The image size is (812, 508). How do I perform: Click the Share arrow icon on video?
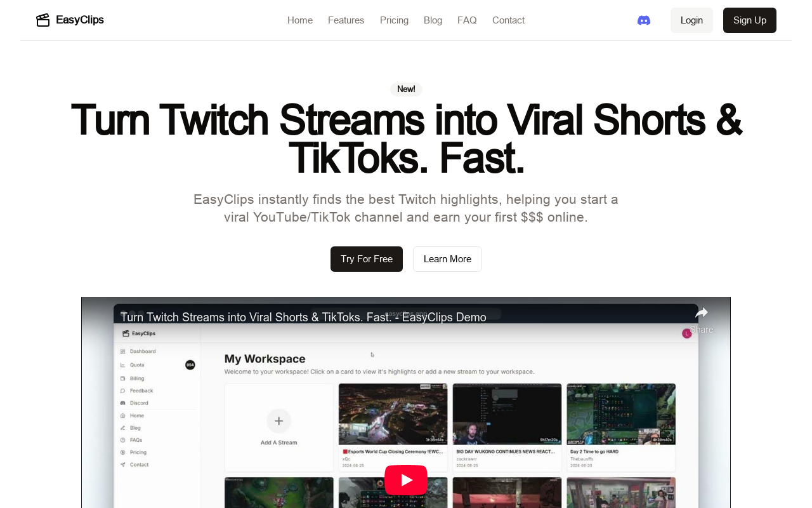pyautogui.click(x=702, y=312)
